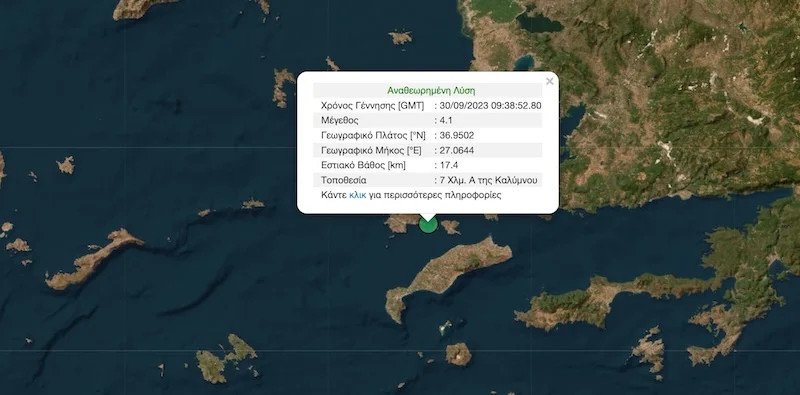Viewport: 800px width, 395px height.
Task: Click the Αναθεωρημένη Λύση popup title
Action: coord(431,91)
